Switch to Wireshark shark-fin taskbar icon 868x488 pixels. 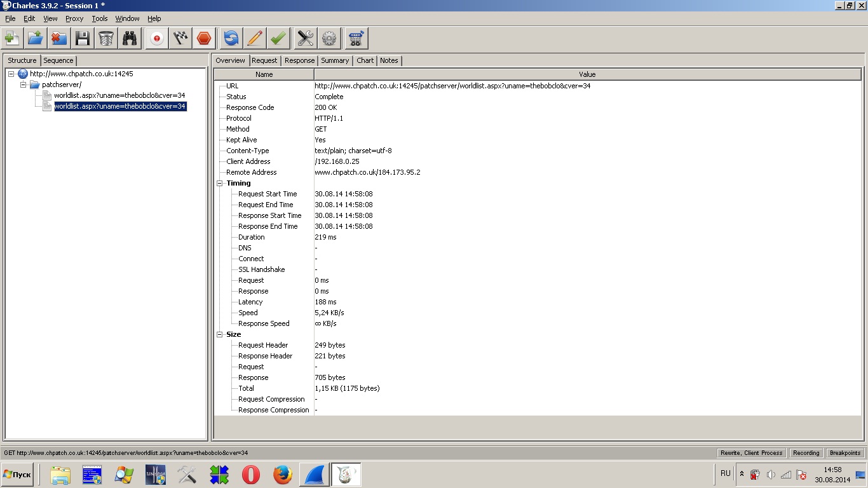pos(315,475)
